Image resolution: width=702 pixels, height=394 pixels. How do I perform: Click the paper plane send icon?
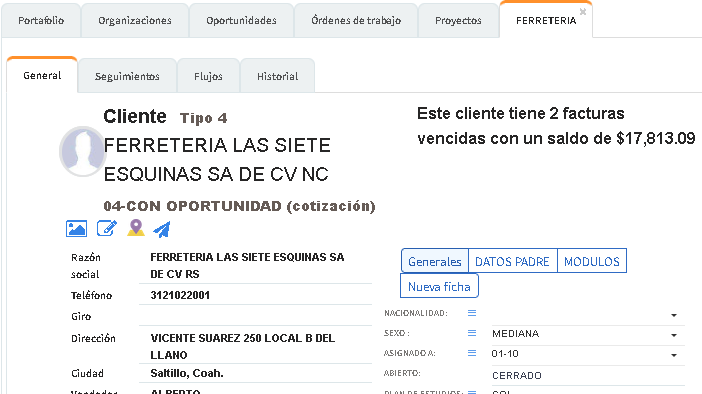tap(162, 229)
